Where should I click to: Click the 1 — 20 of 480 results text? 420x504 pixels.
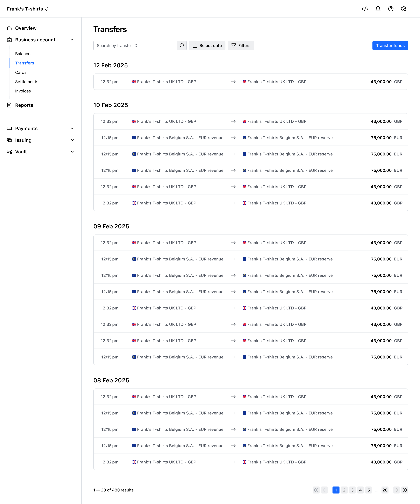click(113, 490)
